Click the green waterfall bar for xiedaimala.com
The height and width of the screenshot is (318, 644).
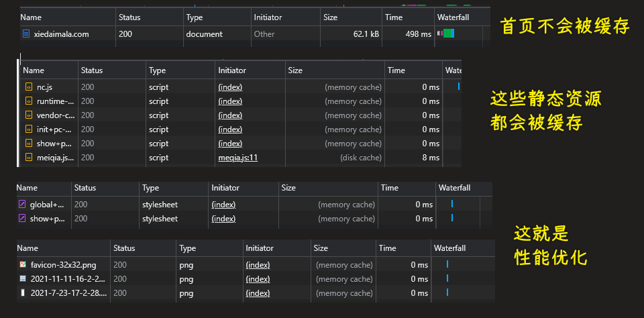(447, 34)
